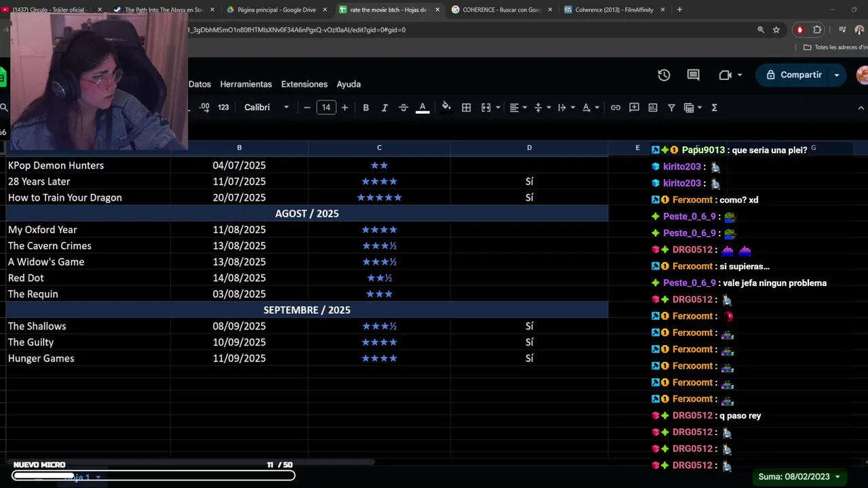Click the font size field showing 14
This screenshot has width=868, height=488.
tap(326, 107)
